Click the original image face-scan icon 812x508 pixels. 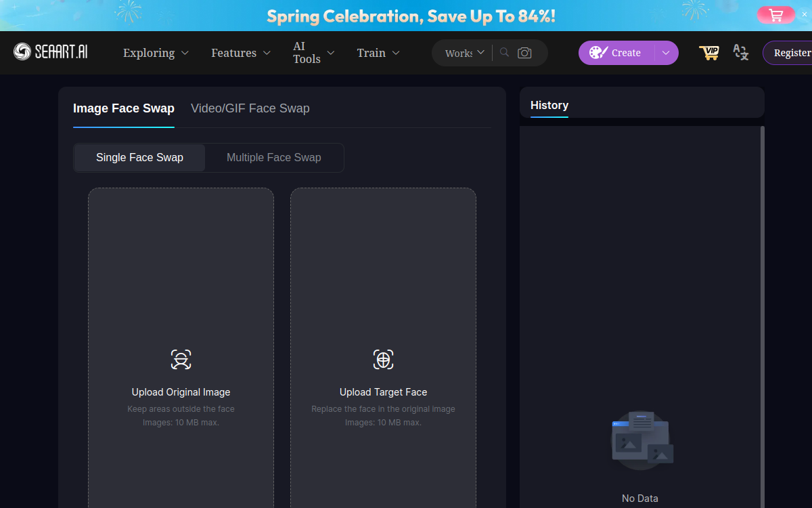[181, 359]
